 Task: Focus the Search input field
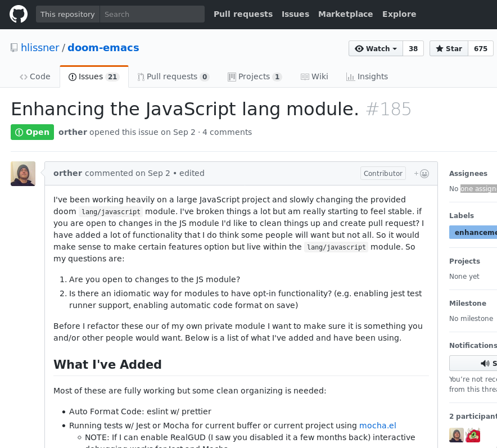[152, 14]
